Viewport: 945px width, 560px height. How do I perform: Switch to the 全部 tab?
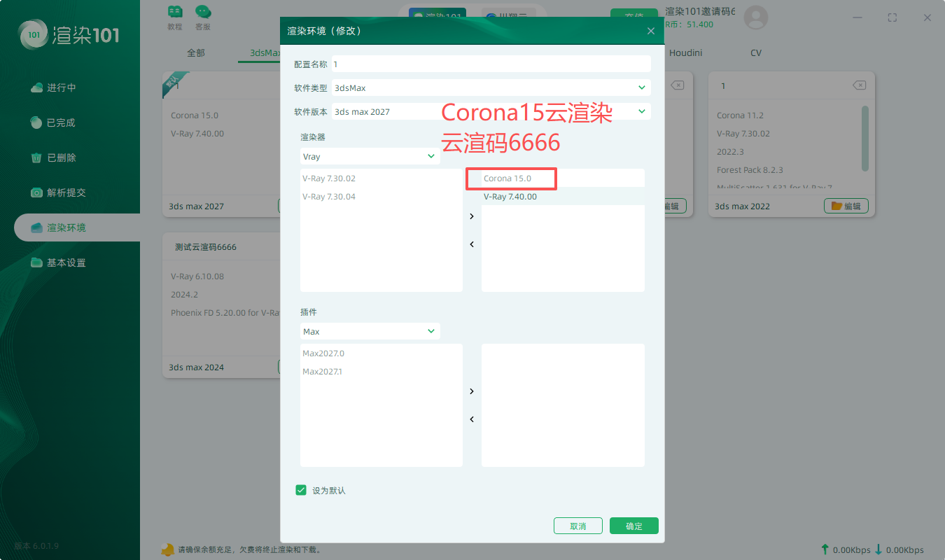coord(196,52)
